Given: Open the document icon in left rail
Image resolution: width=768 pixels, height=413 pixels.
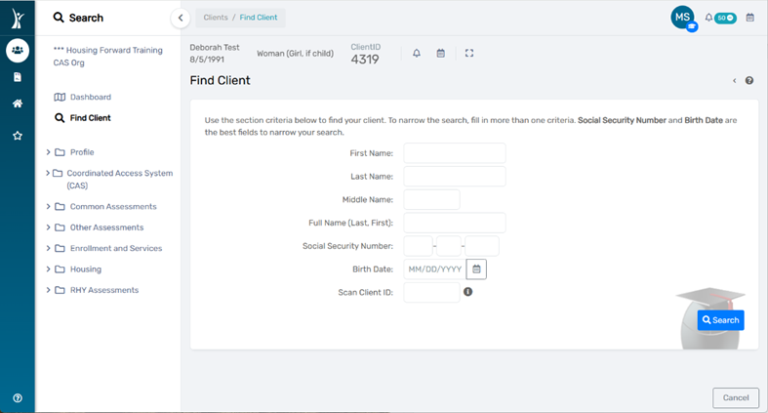Looking at the screenshot, I should pyautogui.click(x=17, y=77).
